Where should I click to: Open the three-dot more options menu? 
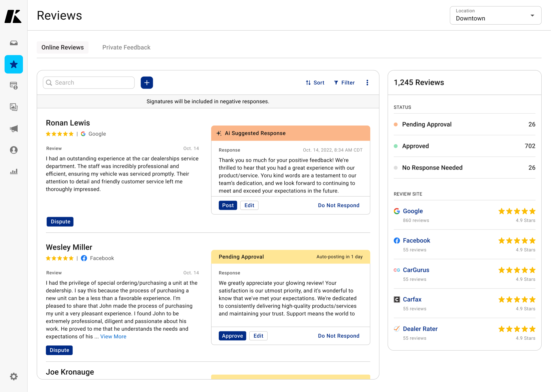click(367, 83)
